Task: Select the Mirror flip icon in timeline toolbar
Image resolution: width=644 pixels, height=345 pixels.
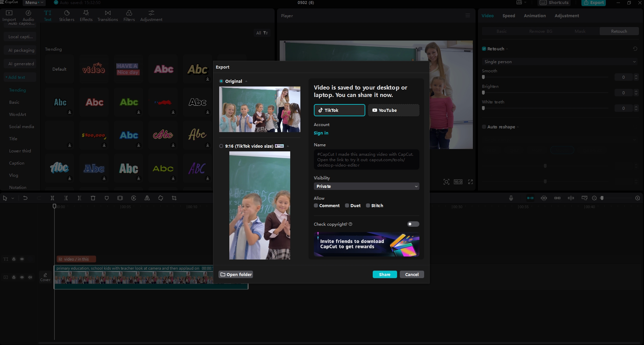Action: [x=147, y=198]
